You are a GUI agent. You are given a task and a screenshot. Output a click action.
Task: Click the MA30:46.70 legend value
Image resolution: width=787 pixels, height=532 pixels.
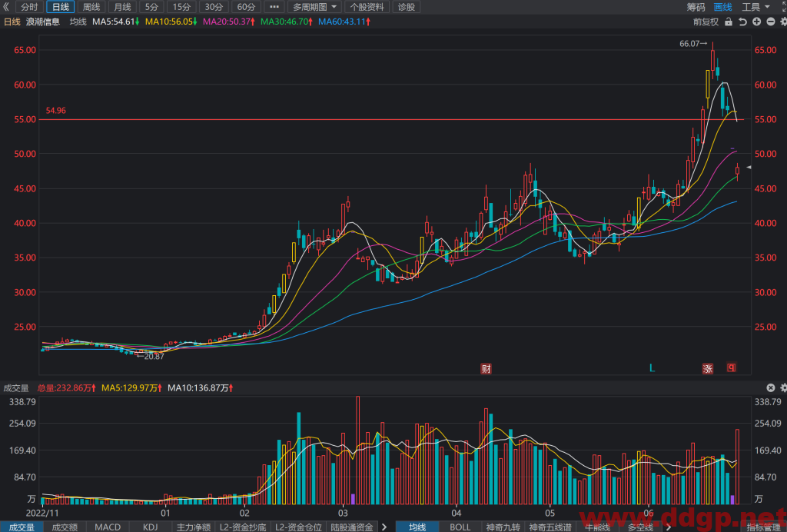(x=287, y=22)
